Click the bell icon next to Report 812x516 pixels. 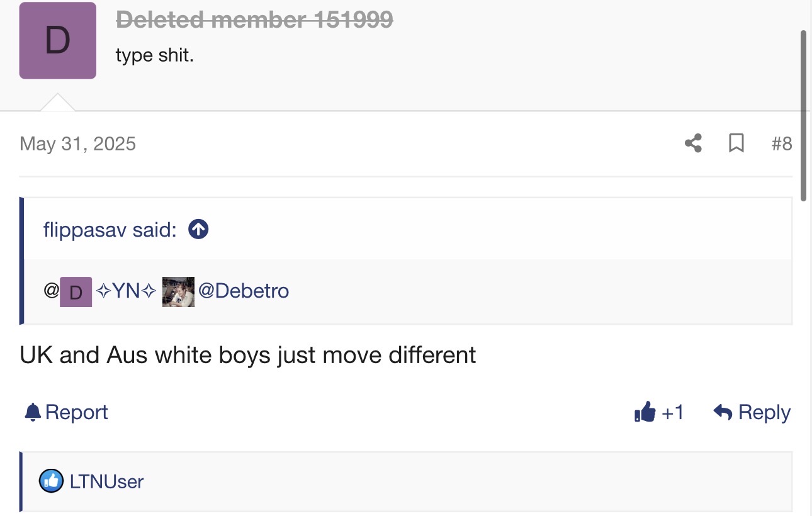point(33,413)
